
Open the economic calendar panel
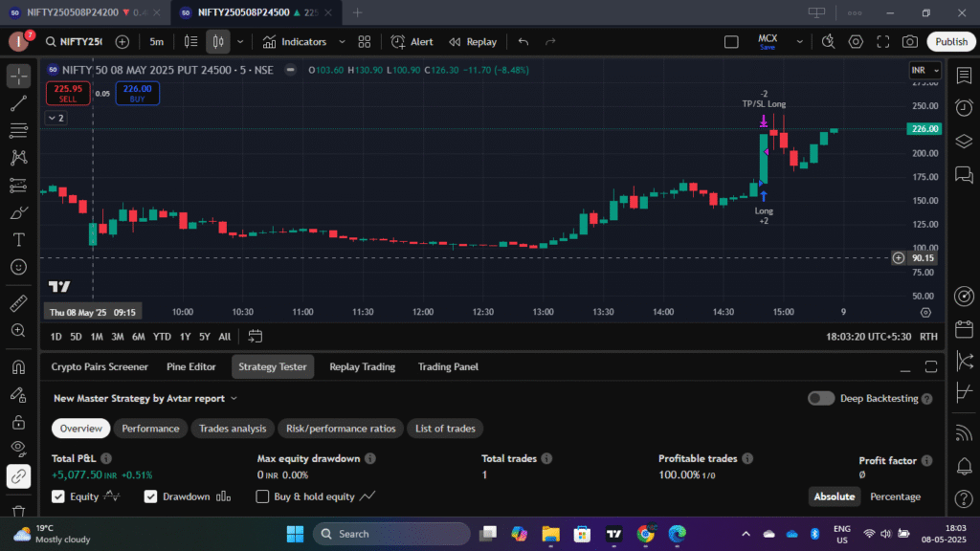(964, 329)
